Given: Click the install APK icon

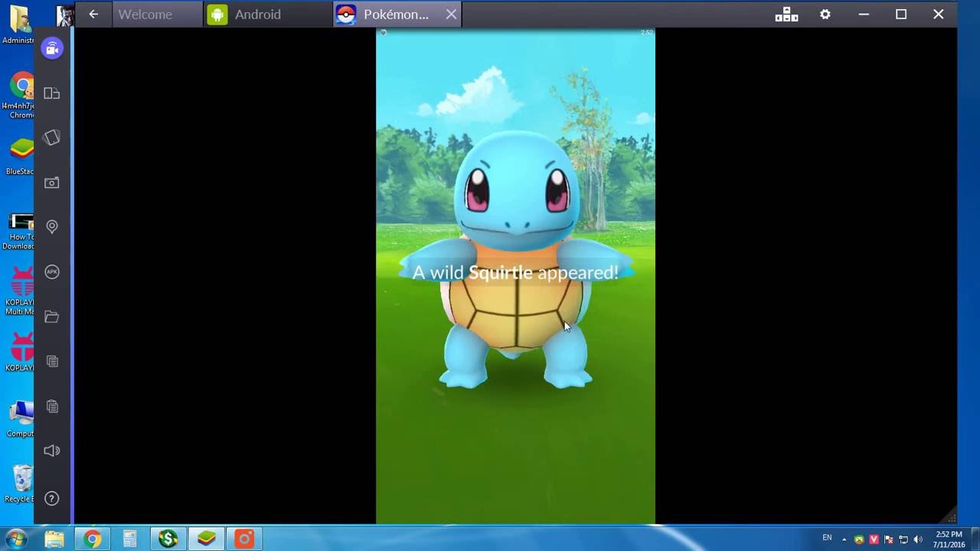Looking at the screenshot, I should pos(52,272).
